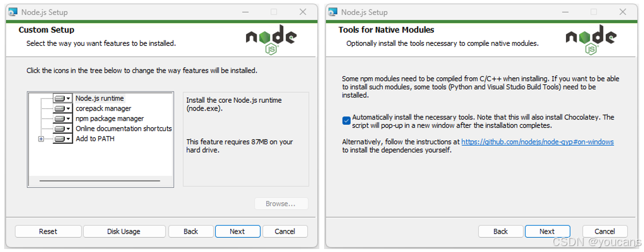Click Back in Custom Setup window
644x252 pixels.
[191, 231]
